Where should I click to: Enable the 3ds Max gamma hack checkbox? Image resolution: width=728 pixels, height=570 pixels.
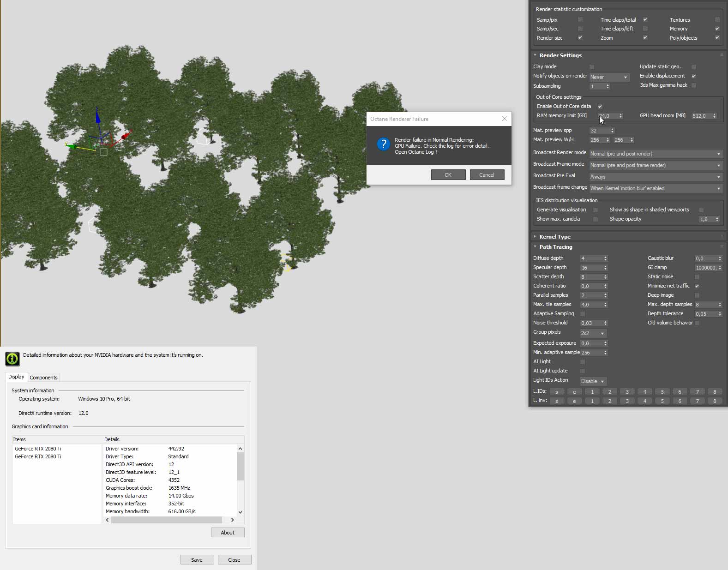point(694,85)
